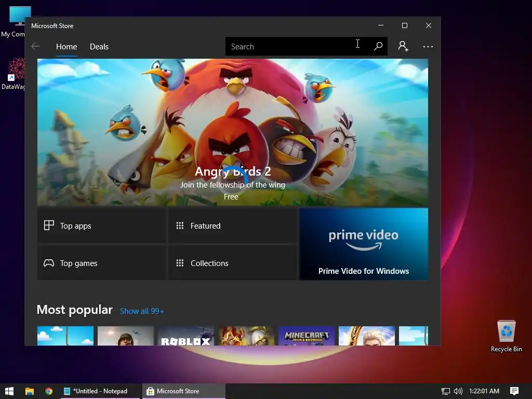Image resolution: width=532 pixels, height=399 pixels.
Task: Click the Free price label on banner
Action: click(x=231, y=197)
